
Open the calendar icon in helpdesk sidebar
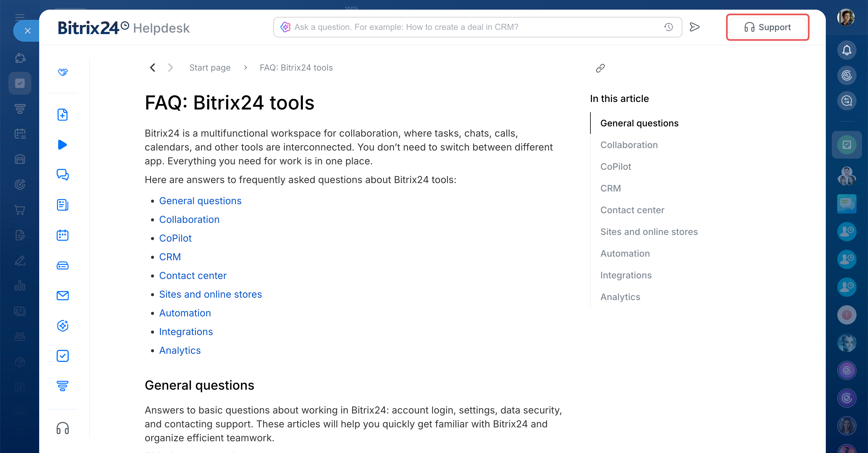[63, 235]
